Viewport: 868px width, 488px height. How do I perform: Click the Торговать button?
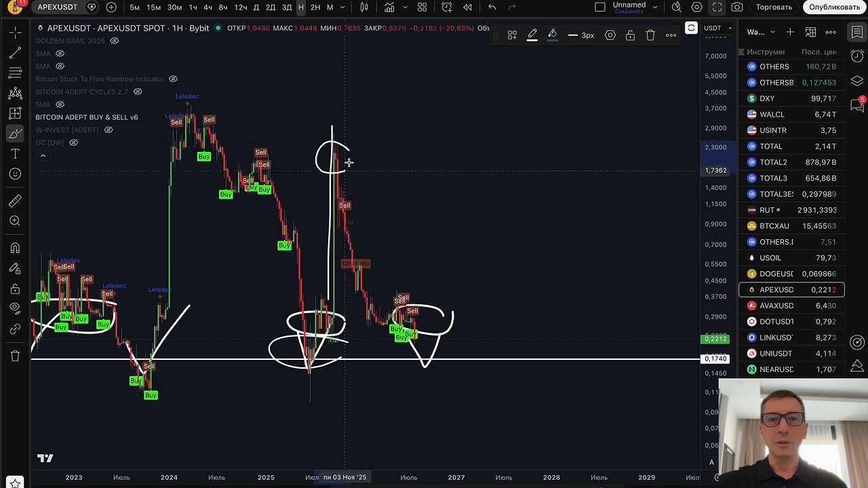pyautogui.click(x=774, y=7)
